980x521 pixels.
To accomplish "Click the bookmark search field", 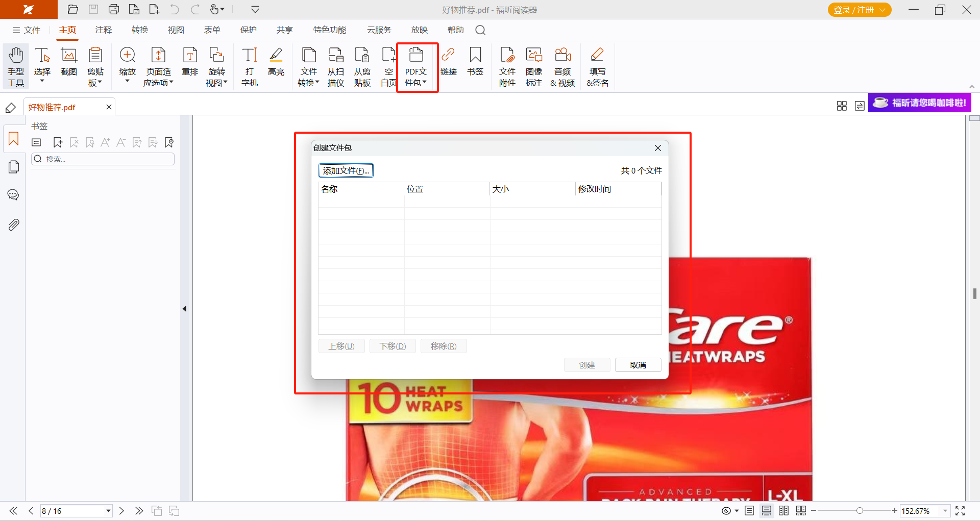I will [x=103, y=159].
